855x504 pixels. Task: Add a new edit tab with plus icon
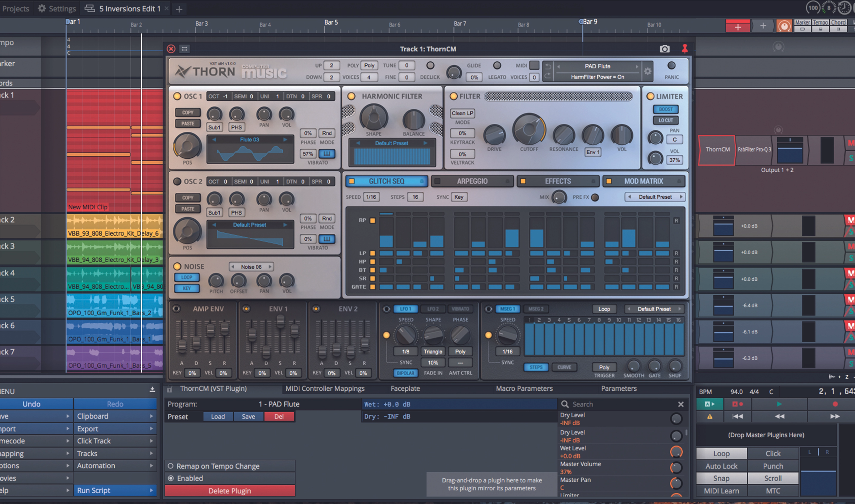click(x=179, y=9)
